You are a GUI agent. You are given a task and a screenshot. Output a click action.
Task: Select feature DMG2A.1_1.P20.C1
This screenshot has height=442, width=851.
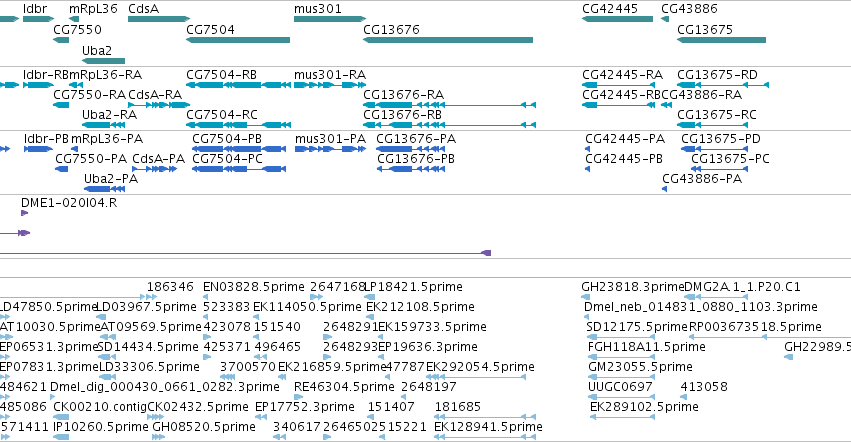tap(716, 297)
